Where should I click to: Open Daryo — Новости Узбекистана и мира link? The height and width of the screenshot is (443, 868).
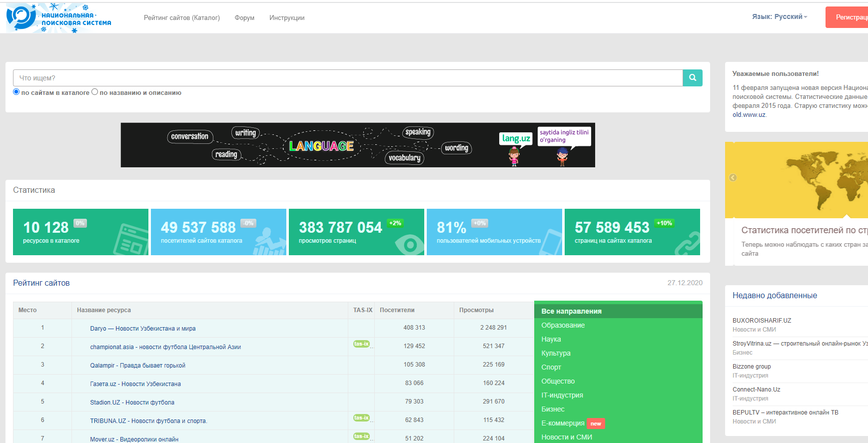[143, 329]
